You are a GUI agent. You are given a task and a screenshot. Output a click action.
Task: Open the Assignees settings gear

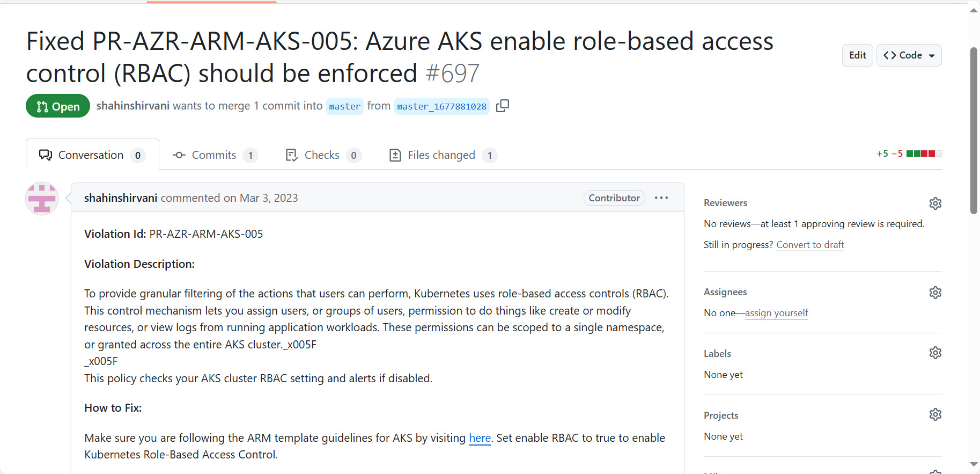tap(935, 293)
